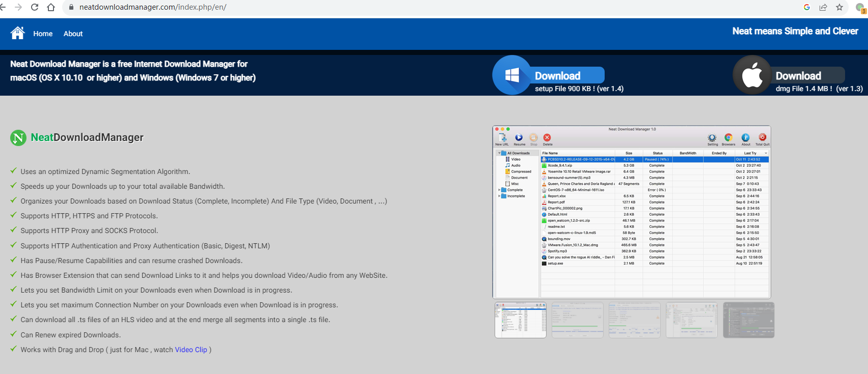
Task: Select the second screenshot thumbnail
Action: (x=578, y=320)
